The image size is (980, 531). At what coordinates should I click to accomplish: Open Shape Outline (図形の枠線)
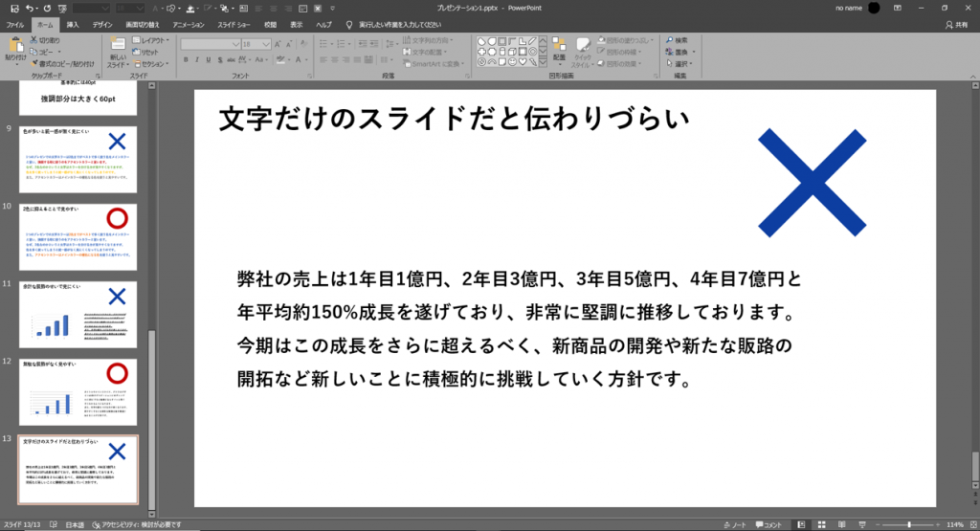click(620, 52)
